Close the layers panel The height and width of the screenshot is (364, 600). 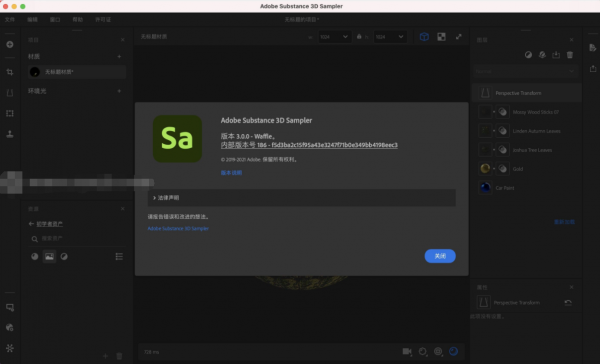(572, 40)
